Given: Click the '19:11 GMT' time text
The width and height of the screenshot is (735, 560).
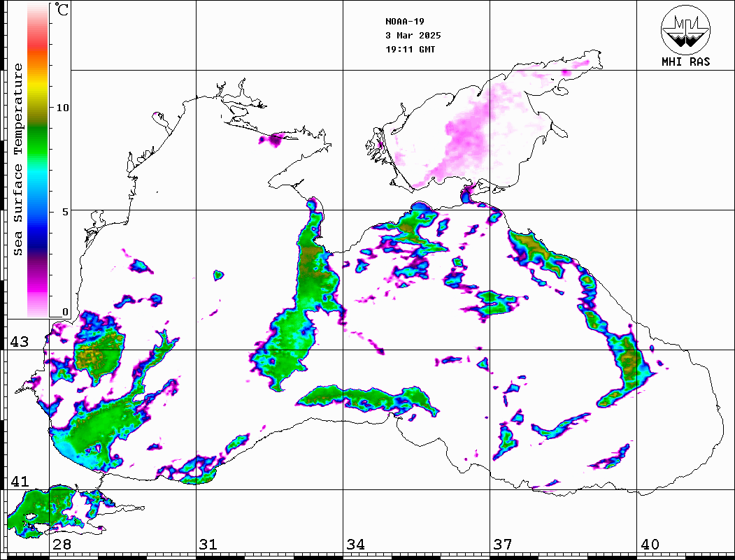Looking at the screenshot, I should pyautogui.click(x=410, y=50).
